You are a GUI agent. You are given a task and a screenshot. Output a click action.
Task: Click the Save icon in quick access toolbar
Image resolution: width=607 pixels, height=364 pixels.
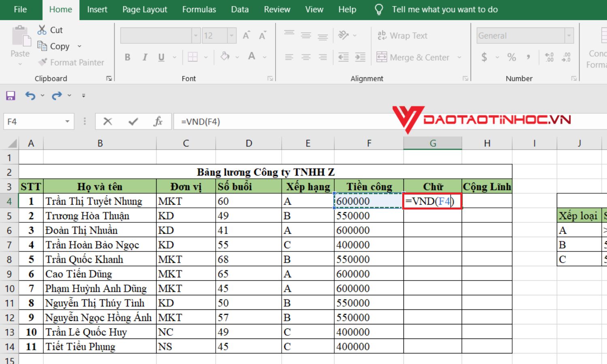[x=11, y=95]
